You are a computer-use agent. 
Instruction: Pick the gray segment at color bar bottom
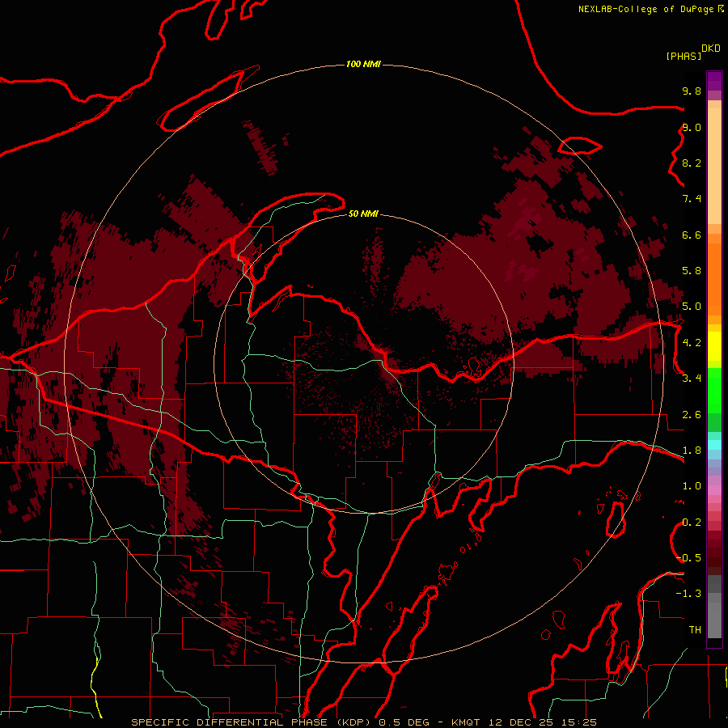pos(714,620)
